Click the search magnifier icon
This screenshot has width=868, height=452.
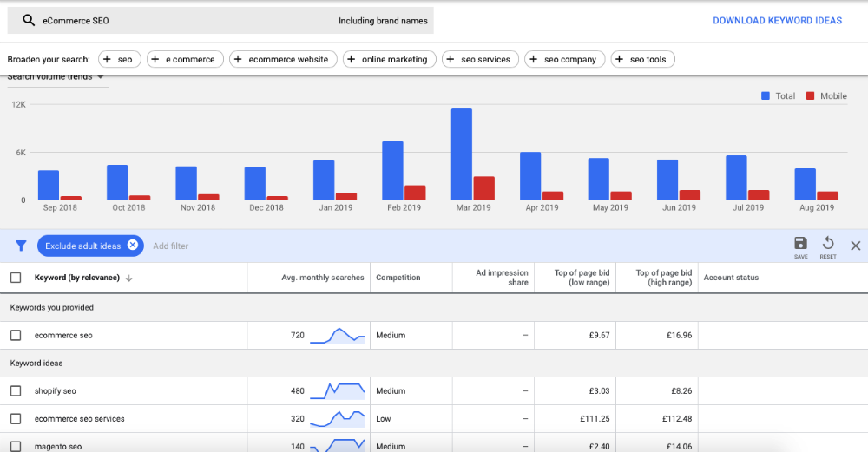point(29,21)
